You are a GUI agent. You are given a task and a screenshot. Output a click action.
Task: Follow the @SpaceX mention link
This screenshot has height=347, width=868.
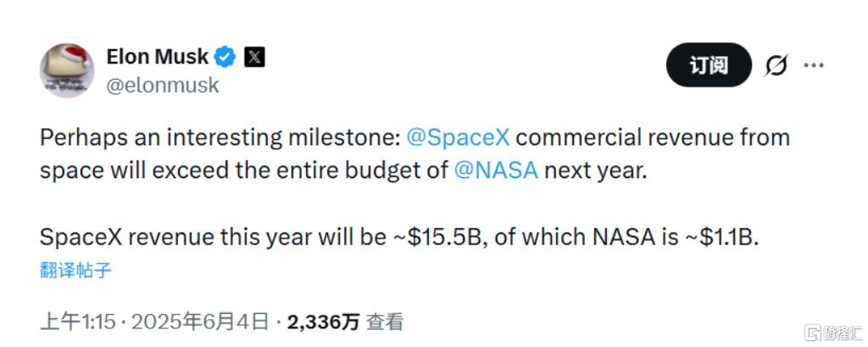click(457, 137)
